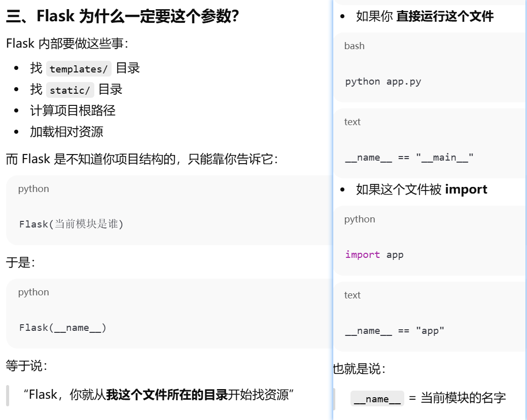Click code line 'Flask(当前模块是谁)'
527x420 pixels.
71,224
